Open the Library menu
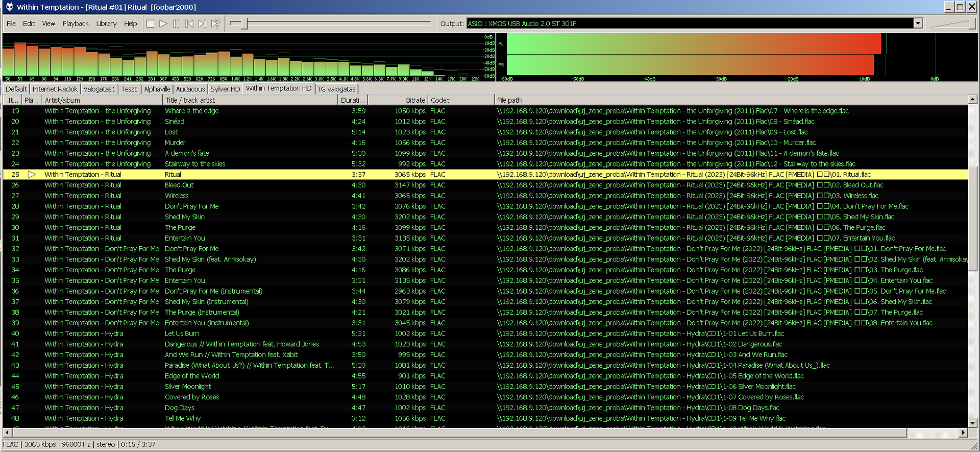980x452 pixels. pos(106,23)
